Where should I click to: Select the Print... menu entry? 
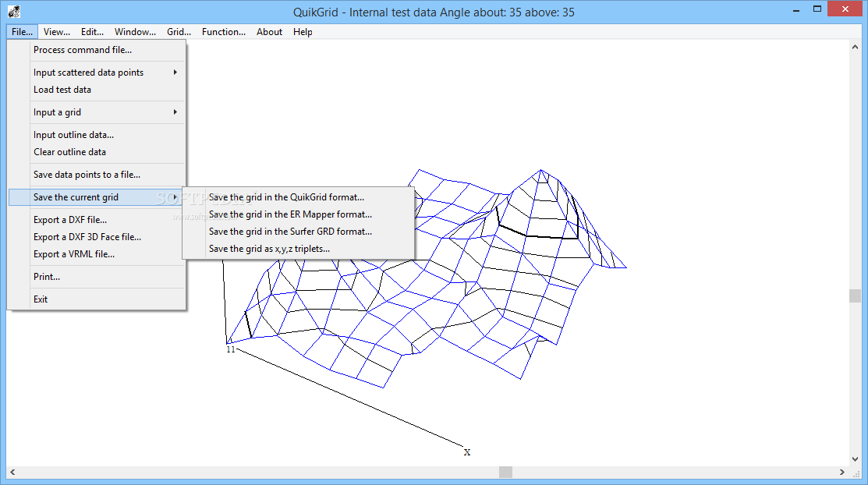click(x=97, y=277)
